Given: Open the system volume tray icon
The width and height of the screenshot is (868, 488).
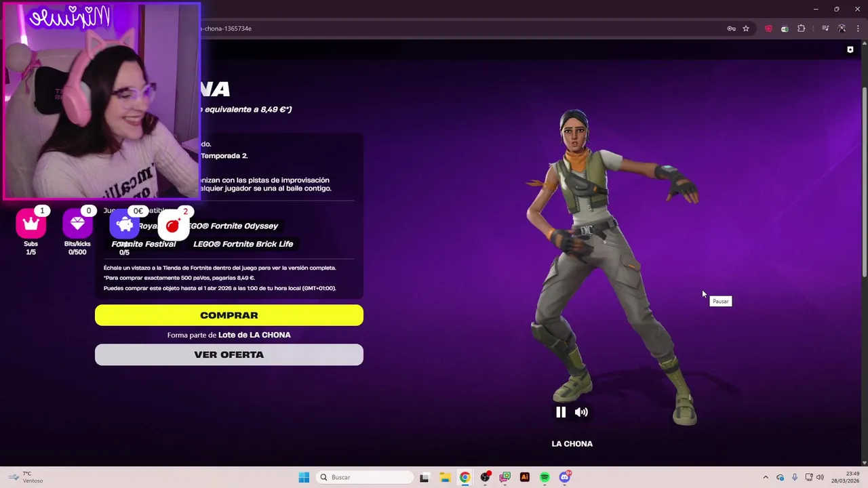Looking at the screenshot, I should [x=821, y=477].
